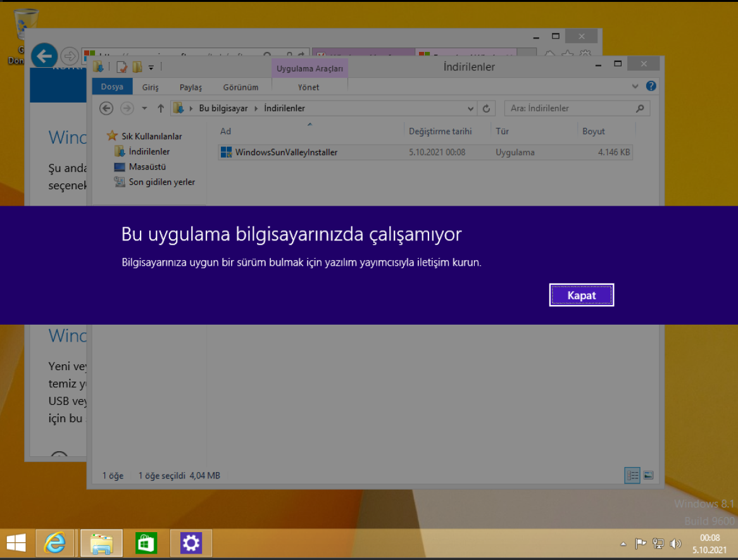The width and height of the screenshot is (738, 560).
Task: Sort by the Tür column header
Action: (502, 131)
